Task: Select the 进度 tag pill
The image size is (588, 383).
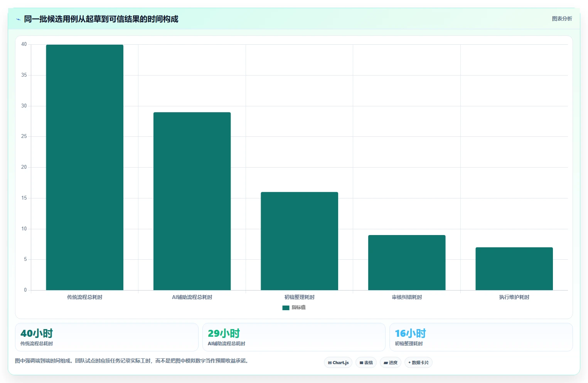Action: (x=390, y=363)
